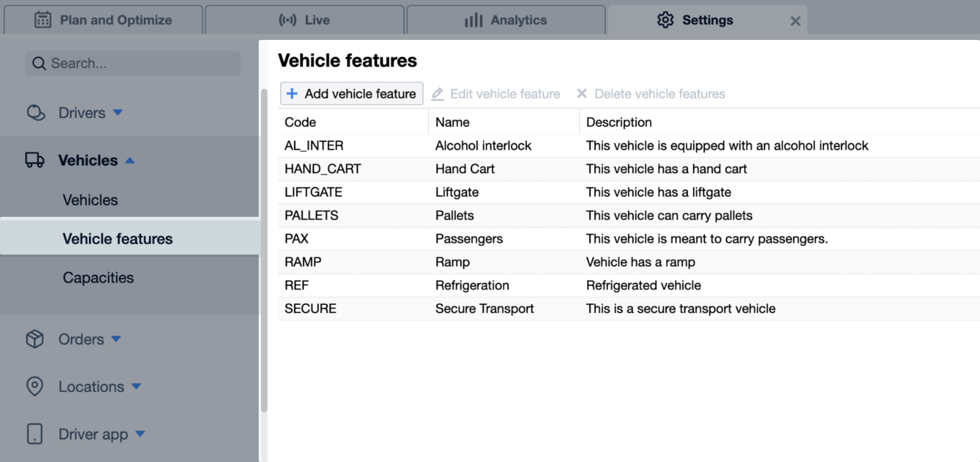Click the calendar icon on Plan and Optimize

42,20
